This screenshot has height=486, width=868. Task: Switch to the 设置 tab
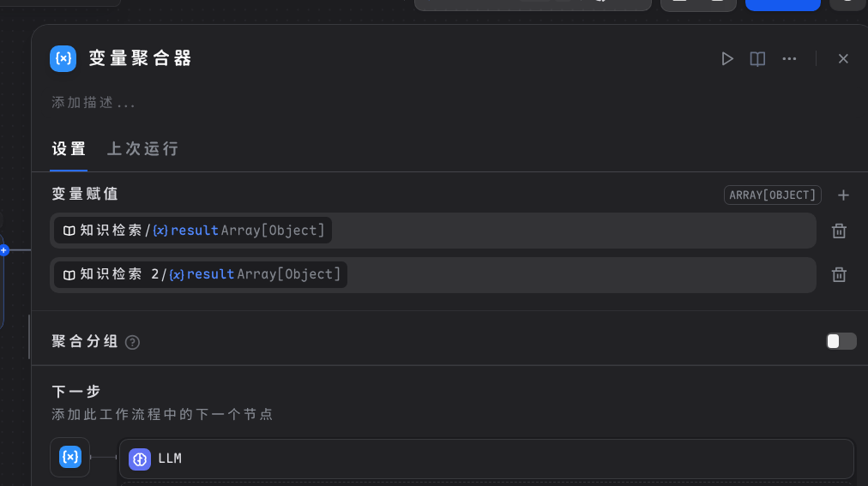pyautogui.click(x=69, y=148)
